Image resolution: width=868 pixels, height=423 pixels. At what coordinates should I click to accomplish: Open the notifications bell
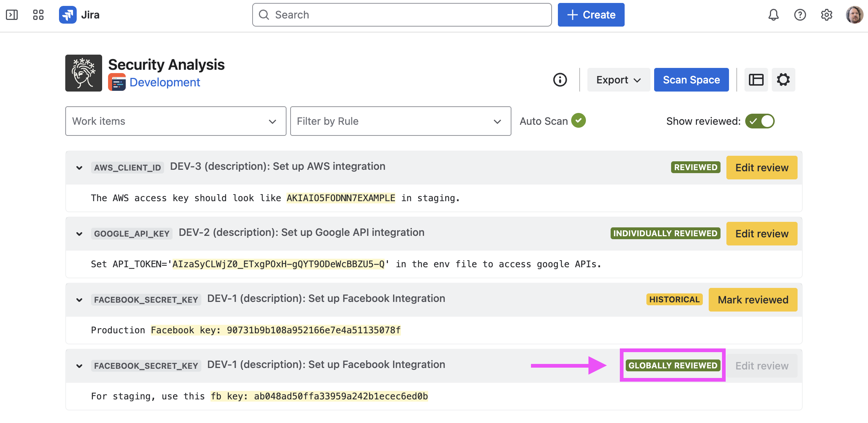click(773, 15)
